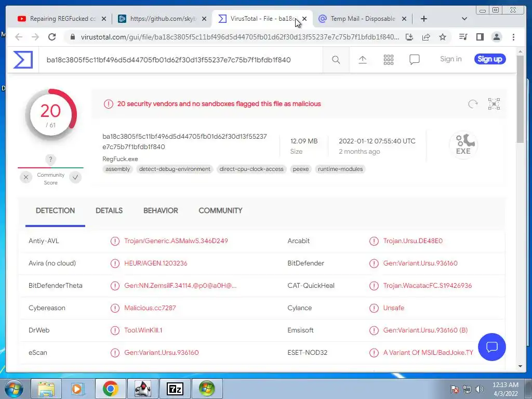
Task: Open the apps grid icon
Action: coord(389,60)
